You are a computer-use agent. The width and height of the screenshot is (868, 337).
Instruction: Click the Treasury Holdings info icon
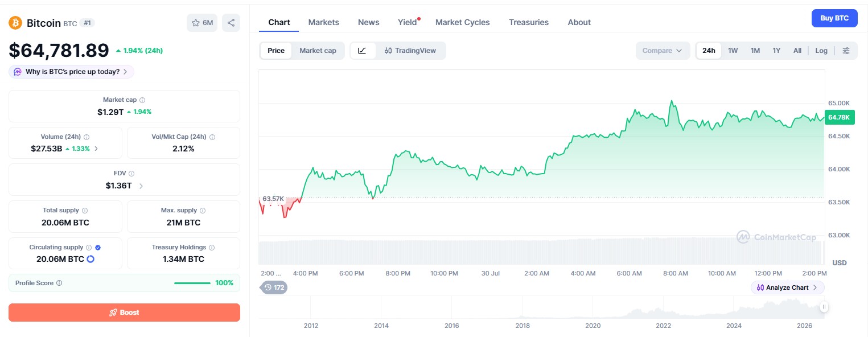pyautogui.click(x=212, y=248)
